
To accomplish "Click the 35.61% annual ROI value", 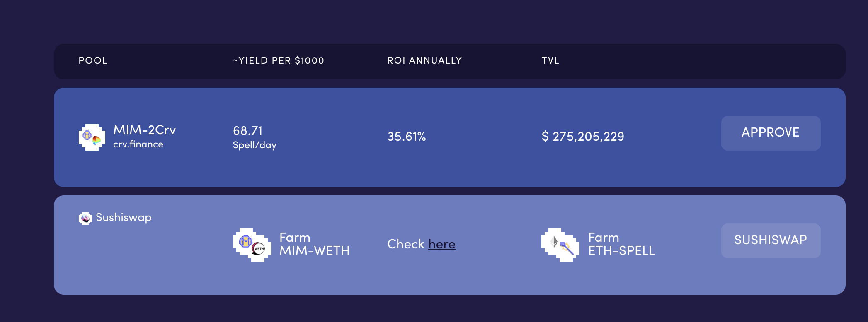I will coord(407,137).
